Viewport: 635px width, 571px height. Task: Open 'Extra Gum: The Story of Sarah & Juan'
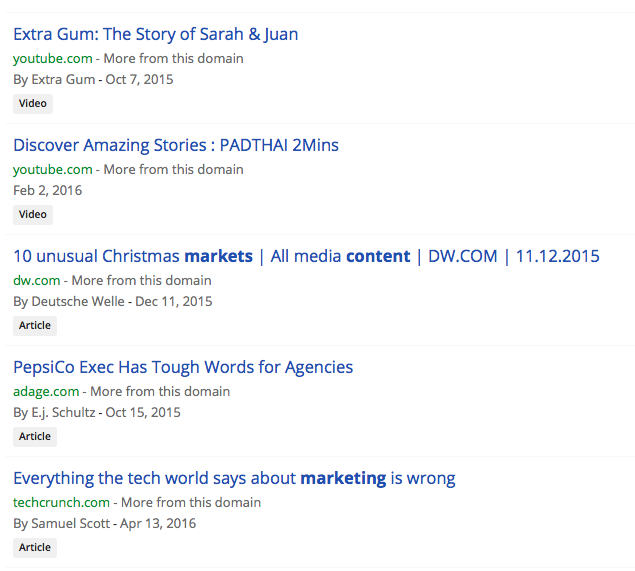click(x=155, y=34)
